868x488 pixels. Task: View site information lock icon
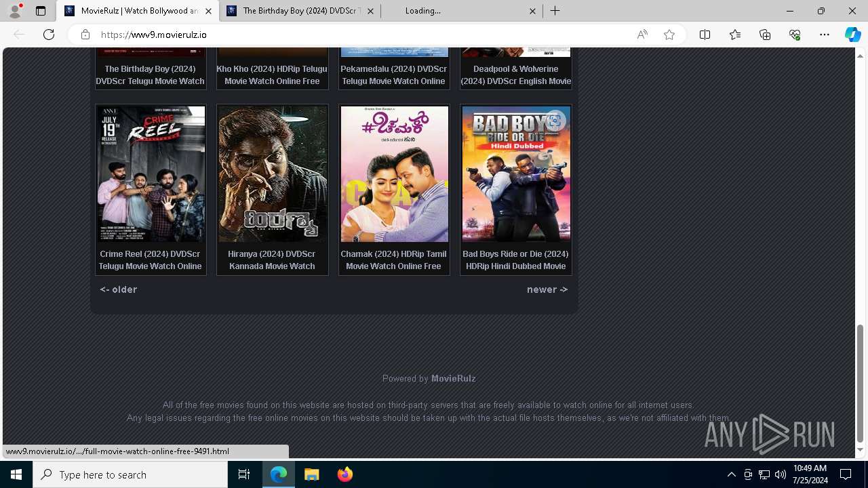pos(85,35)
